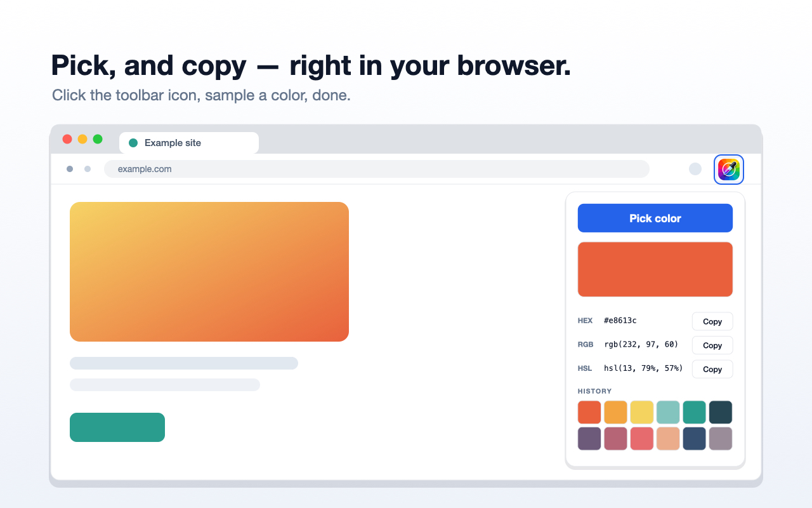Click the yellow minimize window dot
This screenshot has height=508, width=812.
point(82,139)
